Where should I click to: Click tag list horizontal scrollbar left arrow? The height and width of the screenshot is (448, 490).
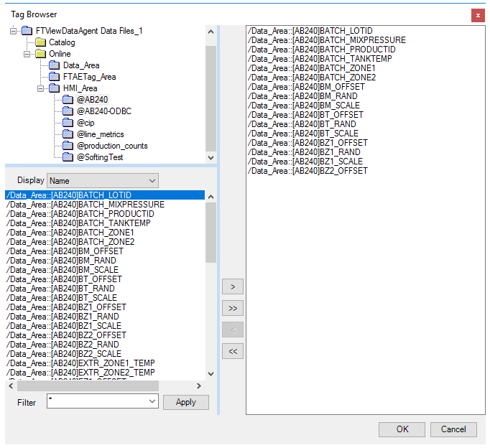pos(11,386)
